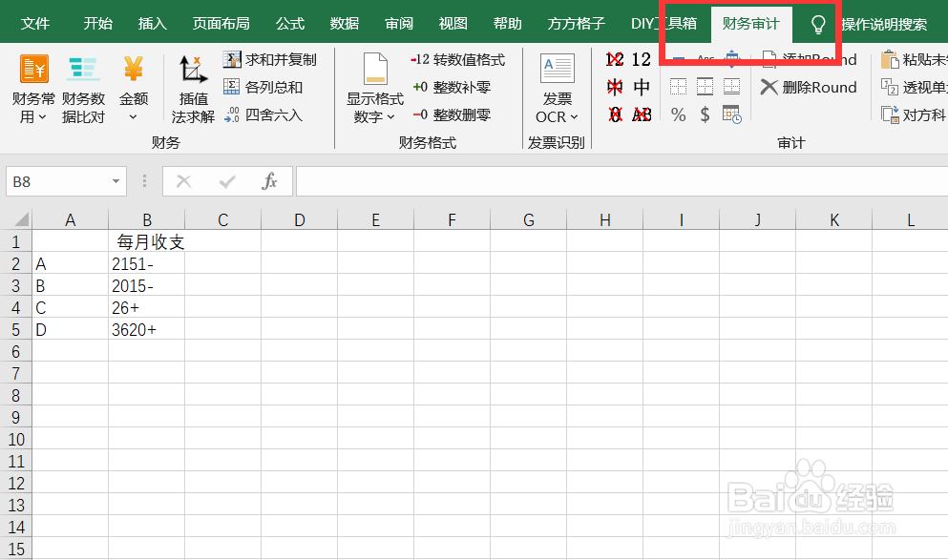The height and width of the screenshot is (560, 948).
Task: Click plain 12 keep numbers icon
Action: (x=642, y=59)
